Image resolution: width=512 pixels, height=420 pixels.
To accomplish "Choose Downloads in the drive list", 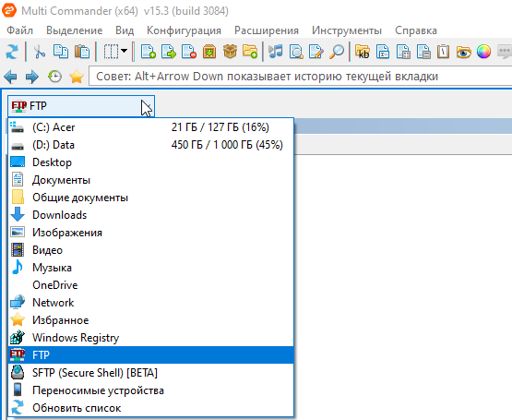I will pos(151,215).
